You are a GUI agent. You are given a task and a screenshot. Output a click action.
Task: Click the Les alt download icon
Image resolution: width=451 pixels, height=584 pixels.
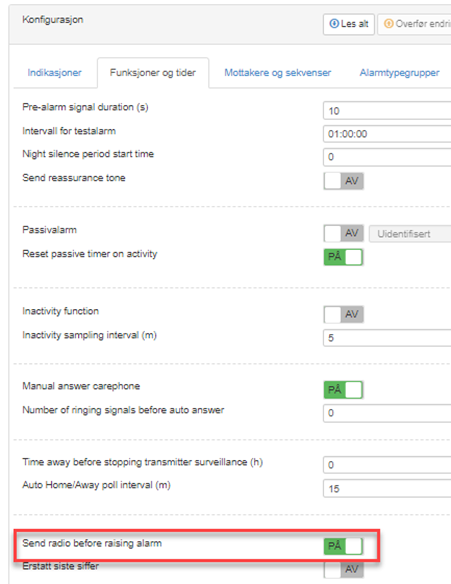tap(334, 23)
